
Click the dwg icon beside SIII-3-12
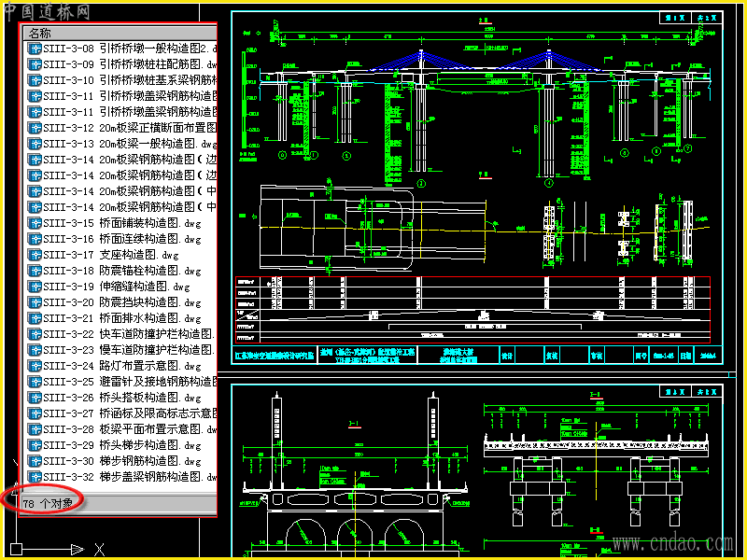point(35,128)
